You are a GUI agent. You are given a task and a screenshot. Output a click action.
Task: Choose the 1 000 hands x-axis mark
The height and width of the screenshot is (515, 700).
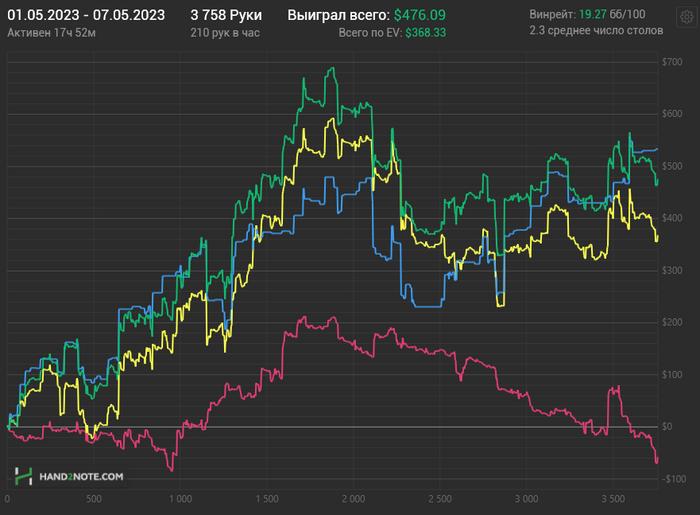180,498
